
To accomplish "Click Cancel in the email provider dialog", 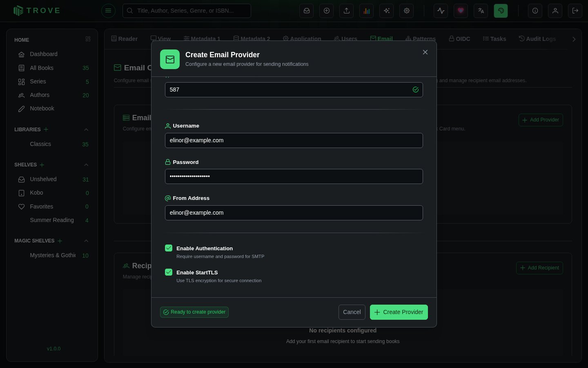I will pyautogui.click(x=352, y=312).
